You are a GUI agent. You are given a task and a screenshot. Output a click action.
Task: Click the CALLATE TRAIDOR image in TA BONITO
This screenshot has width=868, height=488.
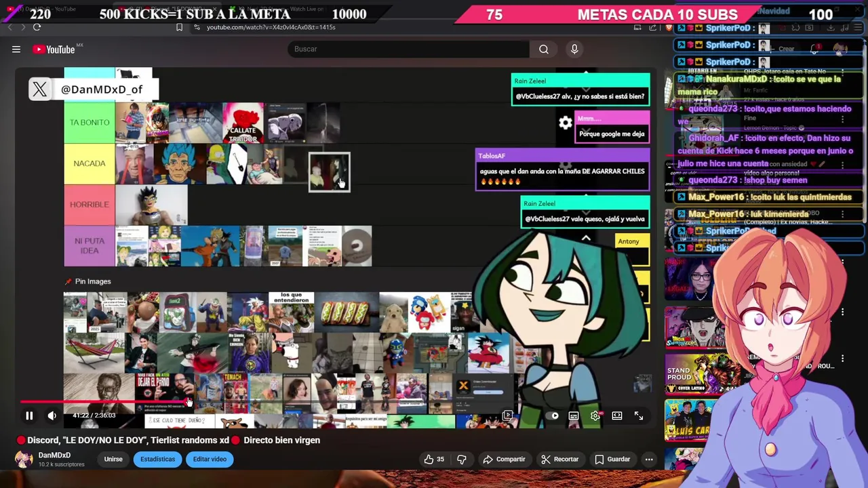243,123
